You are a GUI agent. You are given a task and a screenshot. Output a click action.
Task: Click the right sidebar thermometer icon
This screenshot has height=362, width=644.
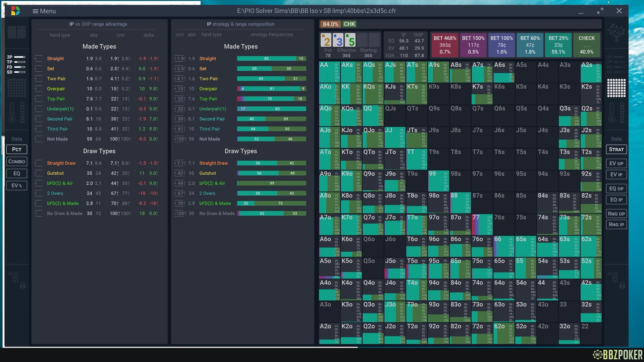tap(612, 112)
